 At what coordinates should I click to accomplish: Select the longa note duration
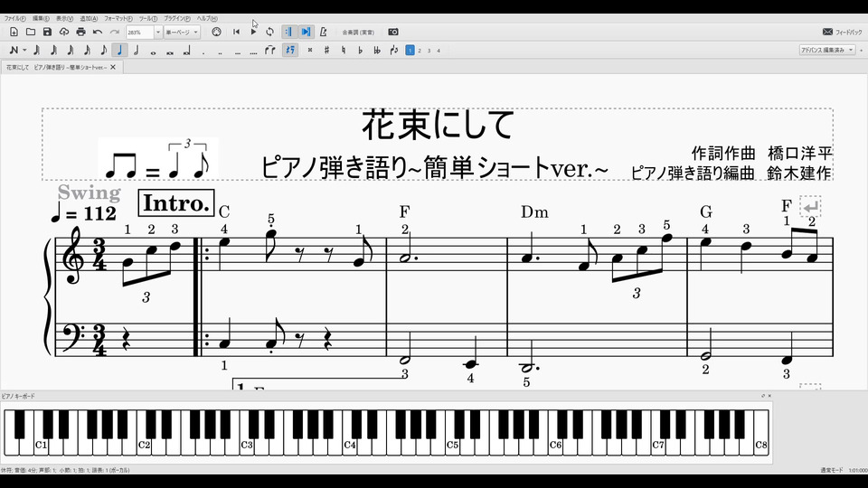186,52
